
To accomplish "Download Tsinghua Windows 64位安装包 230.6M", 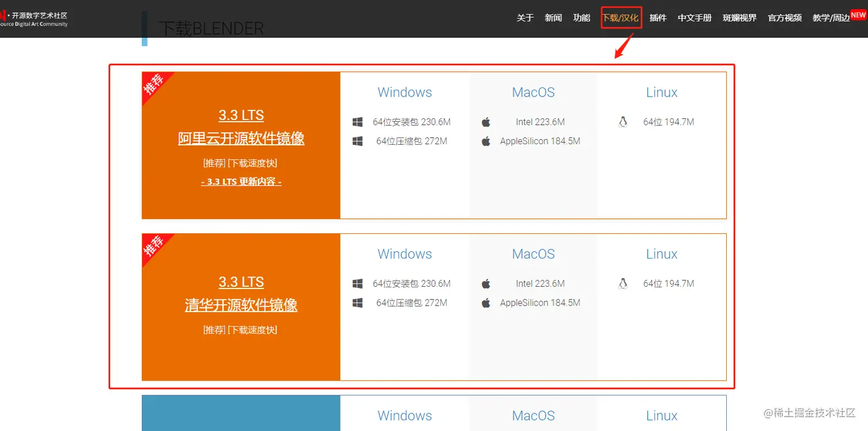I will (x=412, y=283).
